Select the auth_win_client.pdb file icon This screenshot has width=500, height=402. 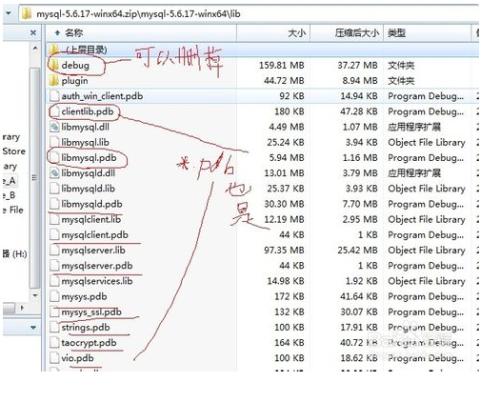tap(54, 96)
